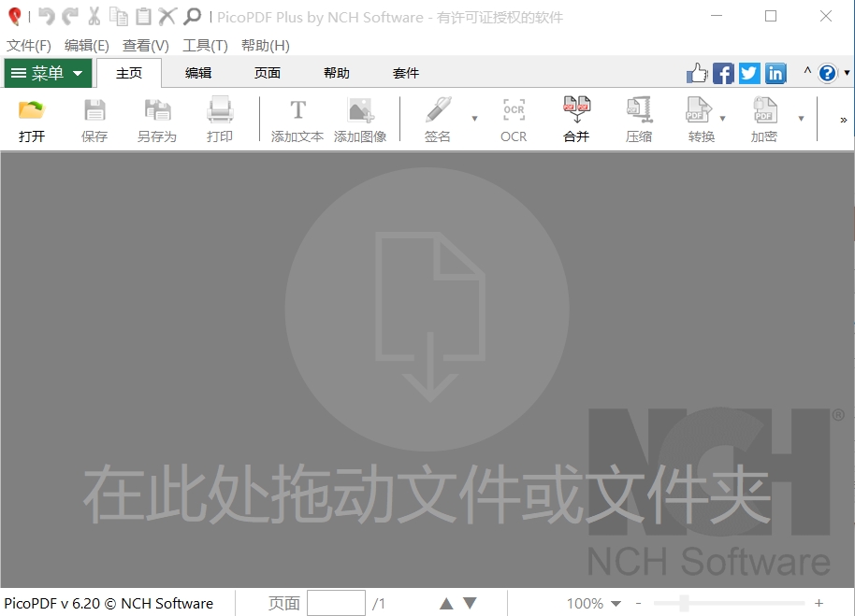Go to next page with down arrow

[470, 604]
